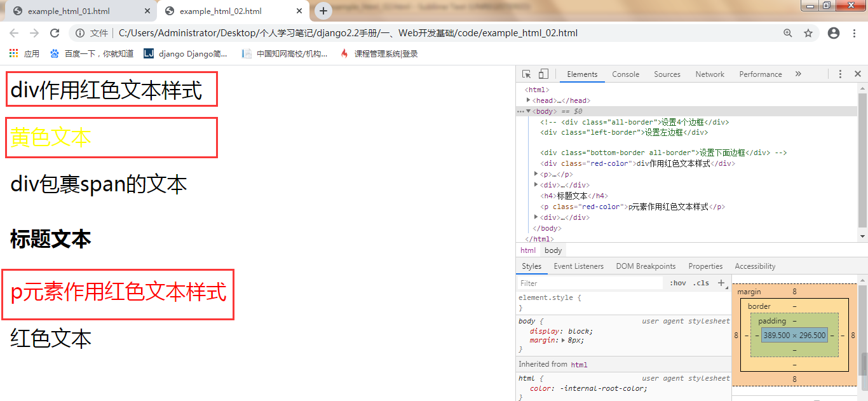This screenshot has width=868, height=401.
Task: Open the Properties pane
Action: tap(705, 266)
